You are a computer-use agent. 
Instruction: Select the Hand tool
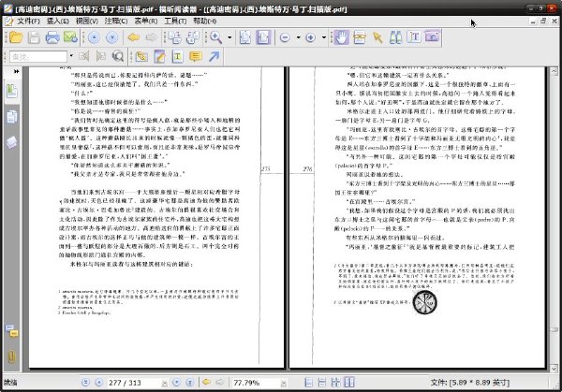[x=341, y=37]
